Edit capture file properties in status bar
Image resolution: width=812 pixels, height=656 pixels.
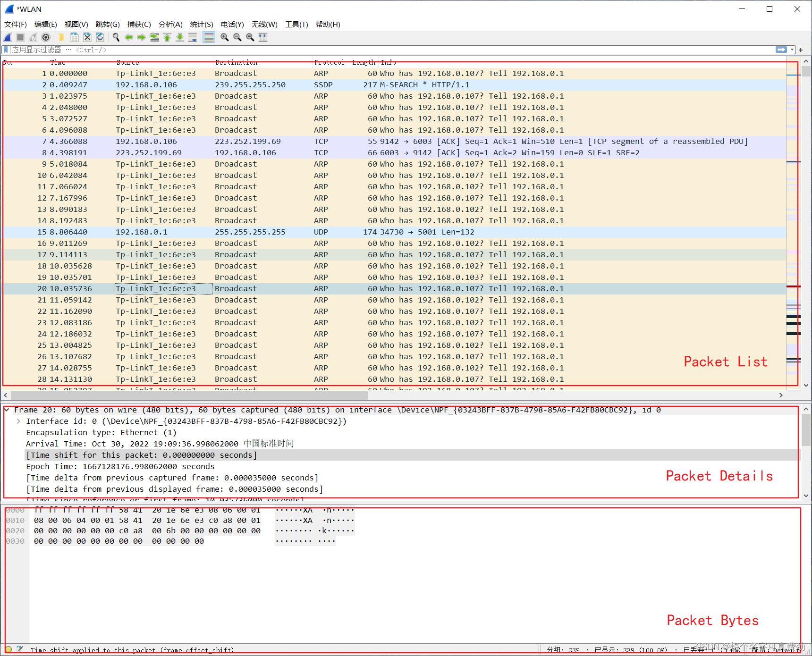20,649
